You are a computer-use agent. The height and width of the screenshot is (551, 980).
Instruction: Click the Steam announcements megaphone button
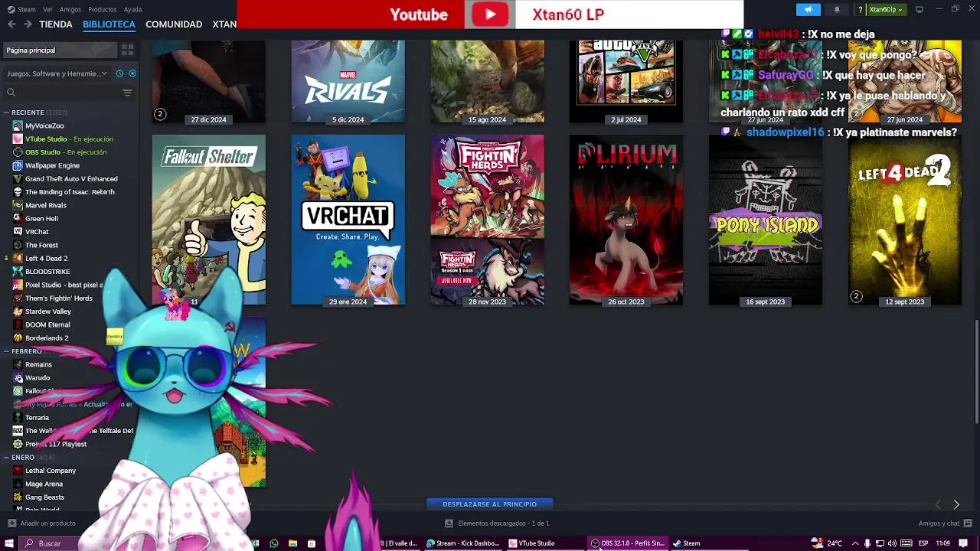coord(808,9)
